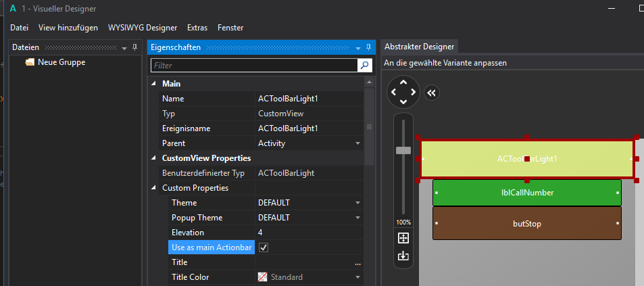Select the Abstrakter Designer tab

[x=420, y=47]
